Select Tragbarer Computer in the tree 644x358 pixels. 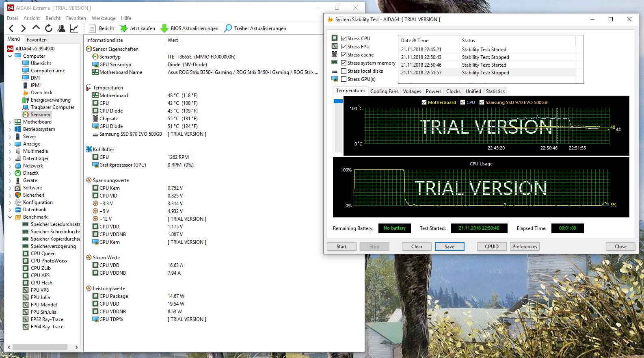tap(53, 107)
